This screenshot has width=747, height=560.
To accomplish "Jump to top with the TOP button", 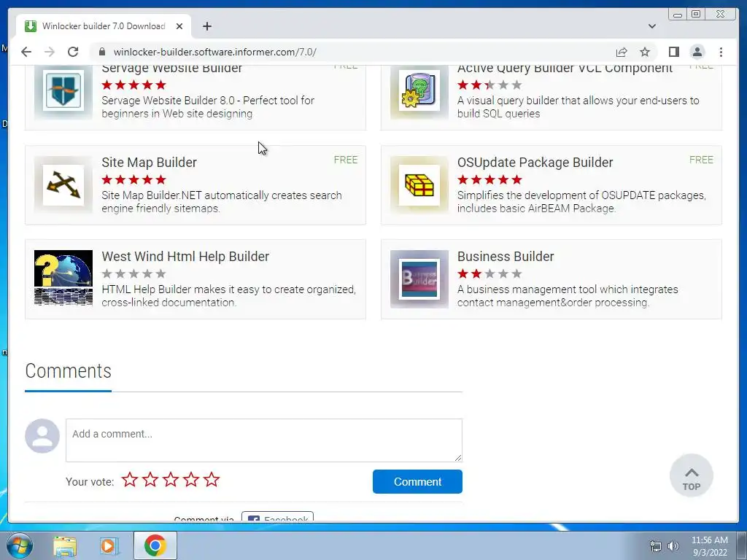I will coord(692,475).
